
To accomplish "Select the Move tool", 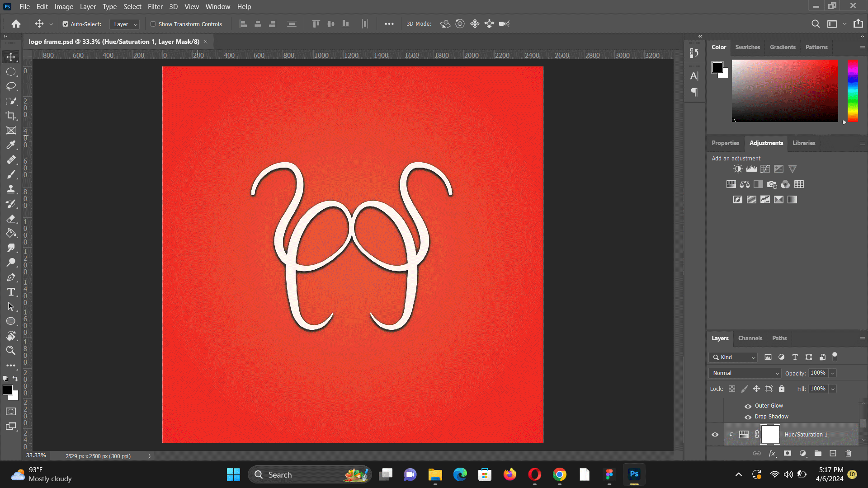I will pyautogui.click(x=11, y=57).
